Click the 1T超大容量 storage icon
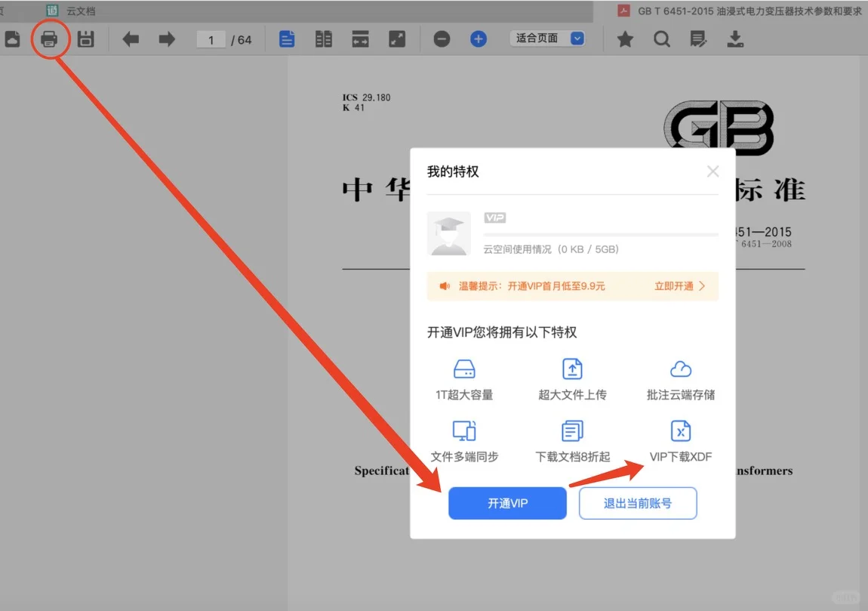 coord(464,369)
